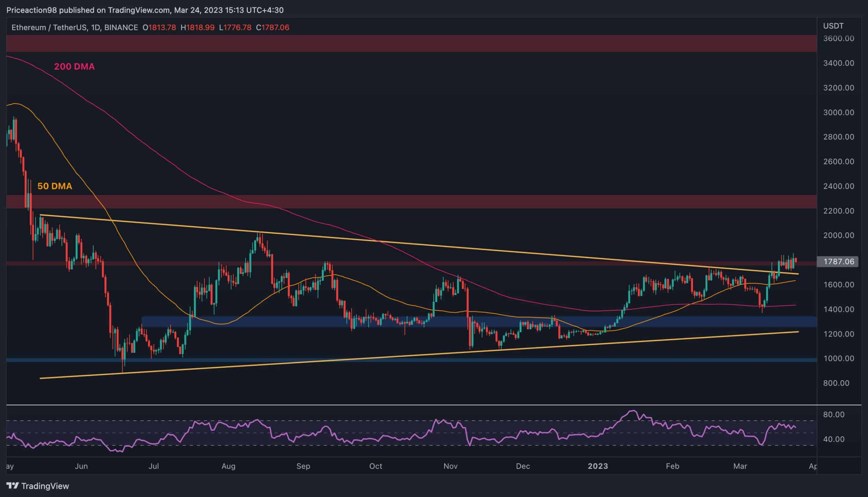868x497 pixels.
Task: Click the 50 DMA label on the chart
Action: click(x=55, y=186)
